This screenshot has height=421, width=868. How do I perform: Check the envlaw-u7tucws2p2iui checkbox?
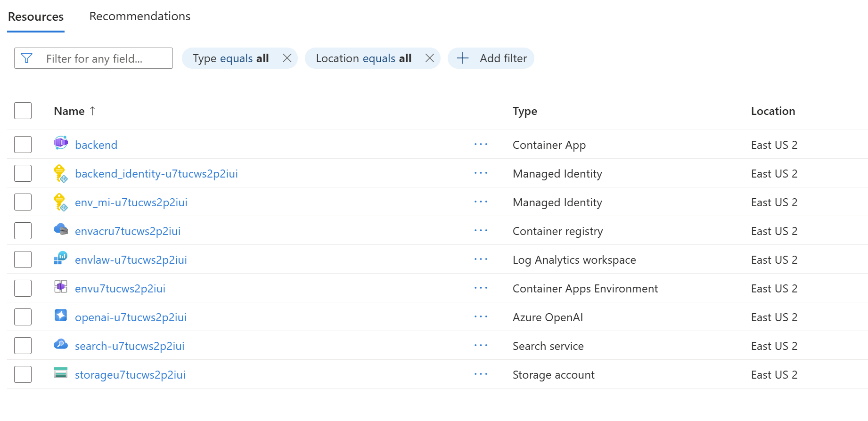coord(23,259)
